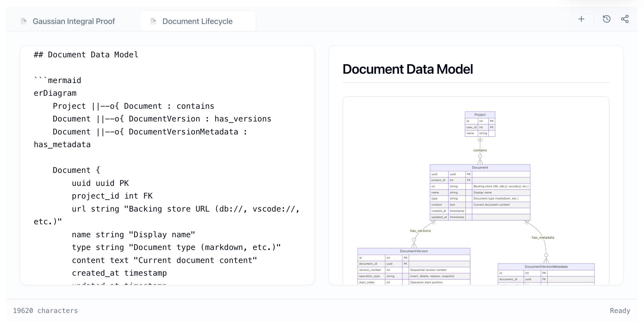This screenshot has height=322, width=644.
Task: Select the Document Lifecycle tab
Action: tap(197, 21)
